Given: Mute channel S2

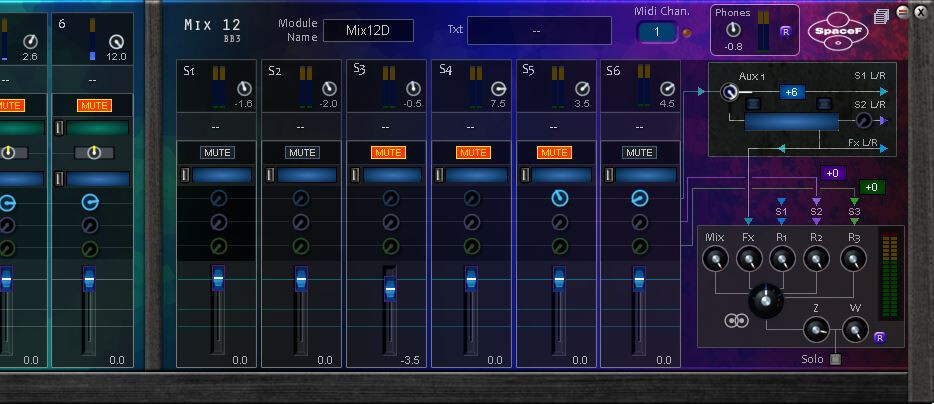Looking at the screenshot, I should [302, 153].
